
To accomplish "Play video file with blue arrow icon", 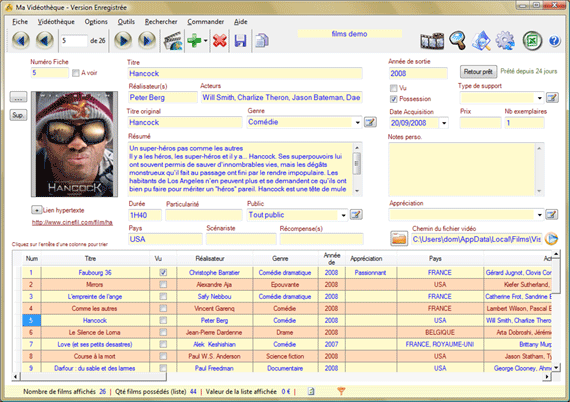I will [x=551, y=239].
